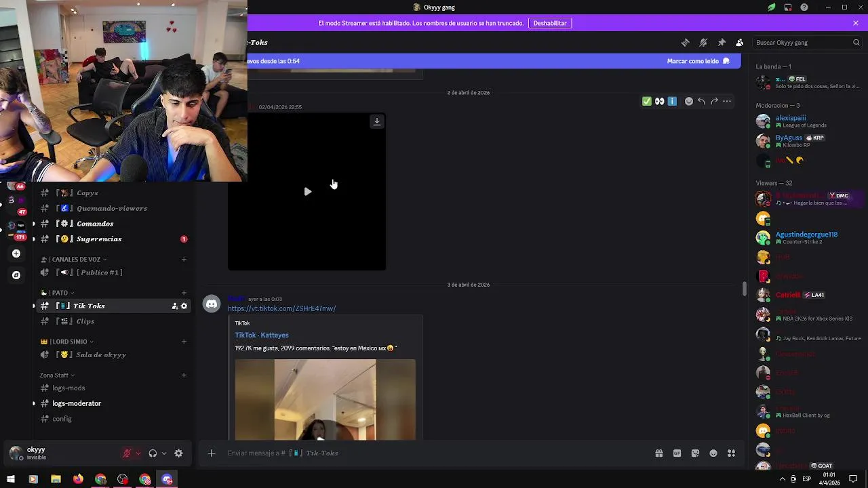868x488 pixels.
Task: Open the Firefox icon in the taskbar
Action: coord(78,479)
